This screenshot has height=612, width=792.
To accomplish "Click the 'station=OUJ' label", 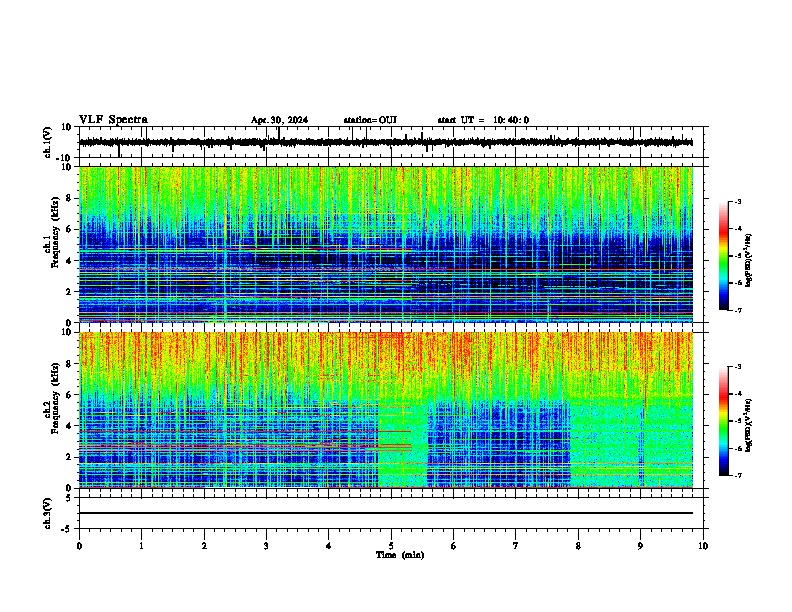I will point(370,120).
